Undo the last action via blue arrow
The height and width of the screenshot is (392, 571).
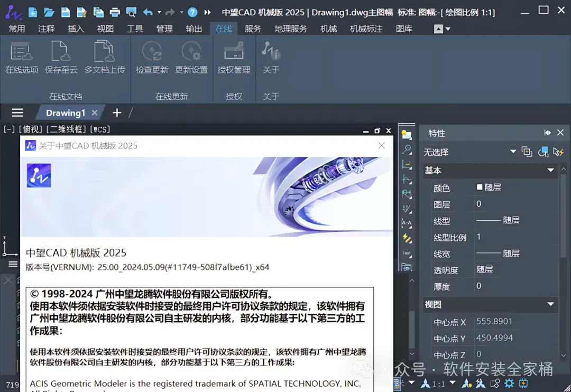pyautogui.click(x=148, y=12)
